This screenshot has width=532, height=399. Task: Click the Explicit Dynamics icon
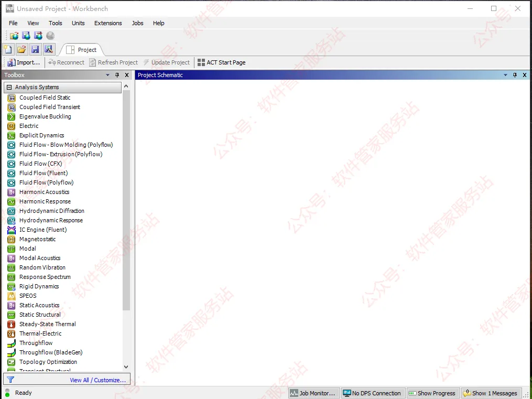coord(11,136)
